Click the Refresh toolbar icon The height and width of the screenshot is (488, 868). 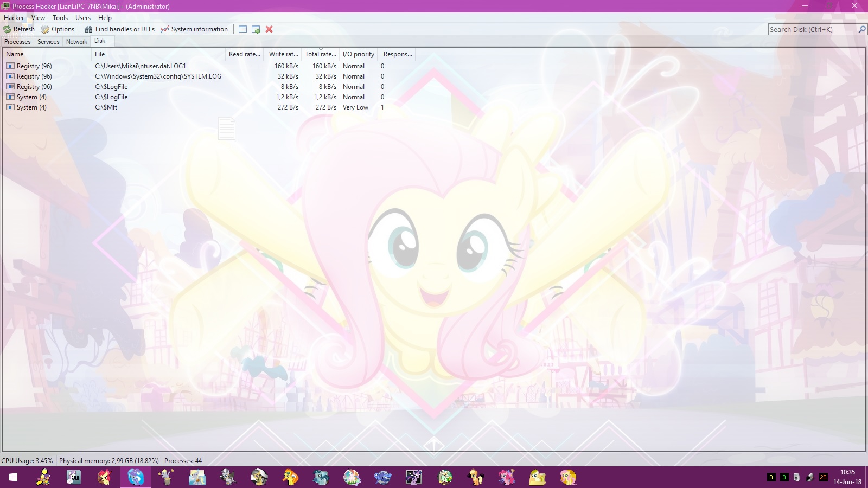7,29
